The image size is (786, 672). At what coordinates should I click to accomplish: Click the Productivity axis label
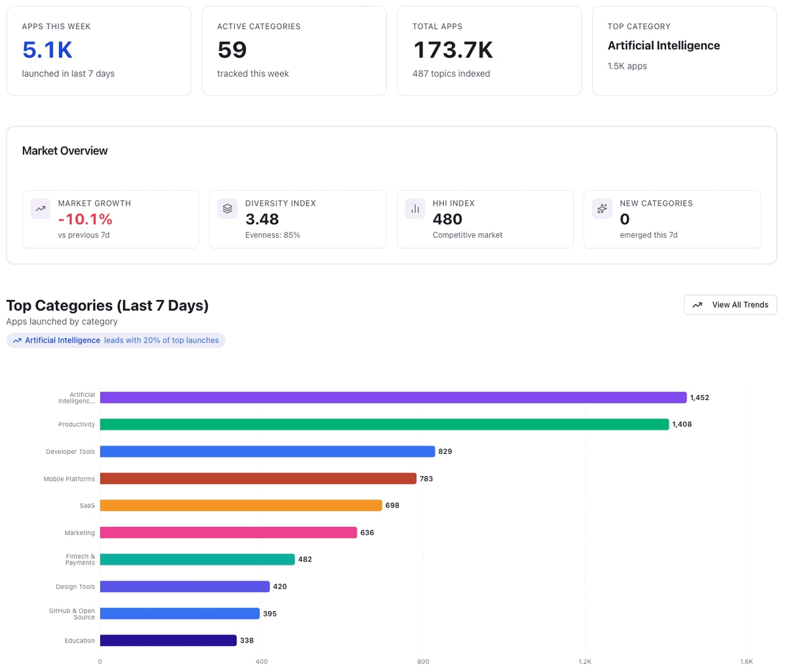[x=77, y=424]
